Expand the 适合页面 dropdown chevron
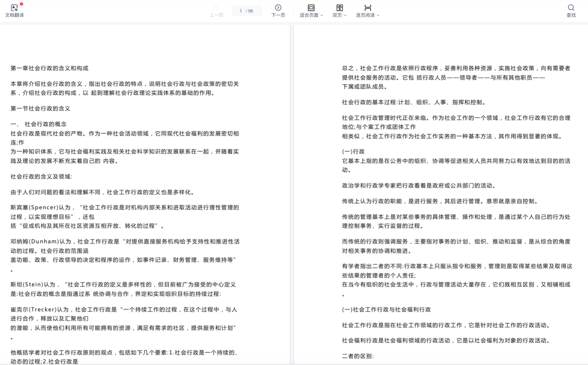Image resolution: width=588 pixels, height=365 pixels. pos(322,15)
